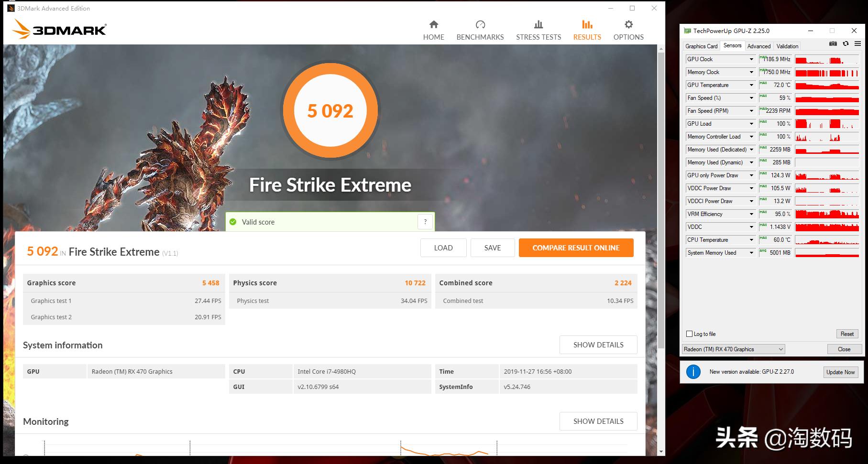Expand the VRM Efficiency sensor dropdown
The width and height of the screenshot is (868, 464).
tap(751, 214)
